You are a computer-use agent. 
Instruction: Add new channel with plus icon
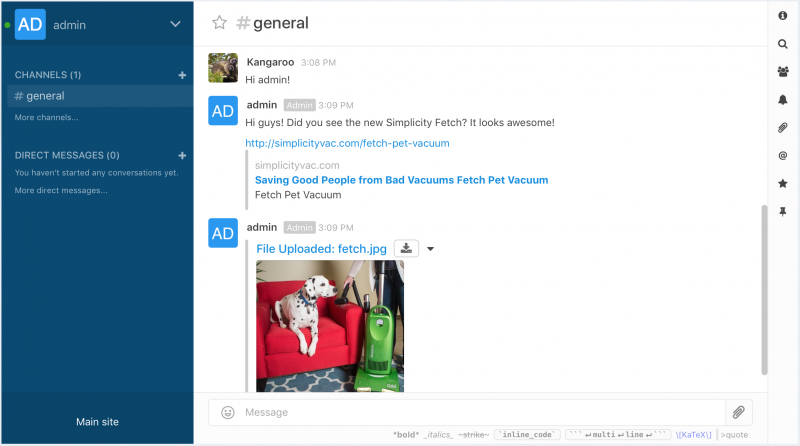pos(182,75)
